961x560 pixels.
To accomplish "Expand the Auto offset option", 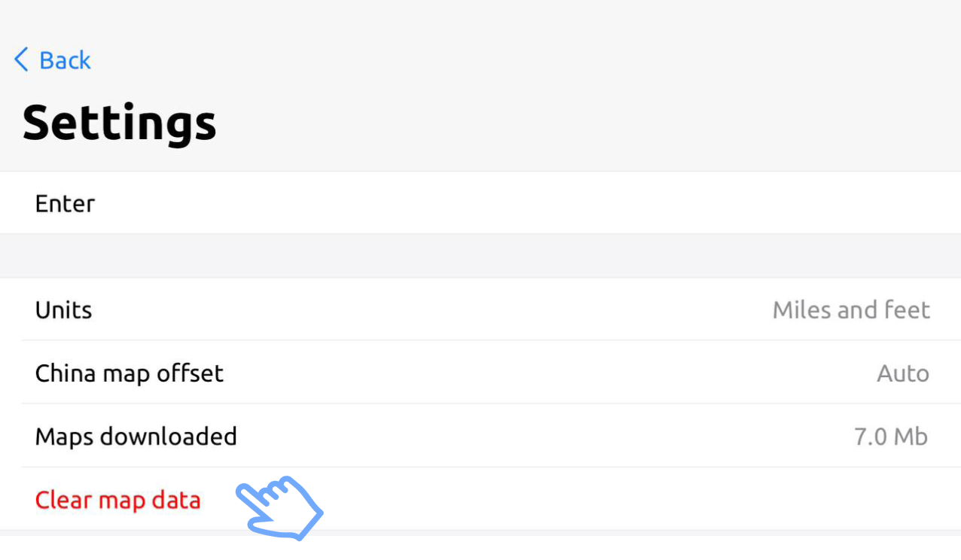I will 902,373.
